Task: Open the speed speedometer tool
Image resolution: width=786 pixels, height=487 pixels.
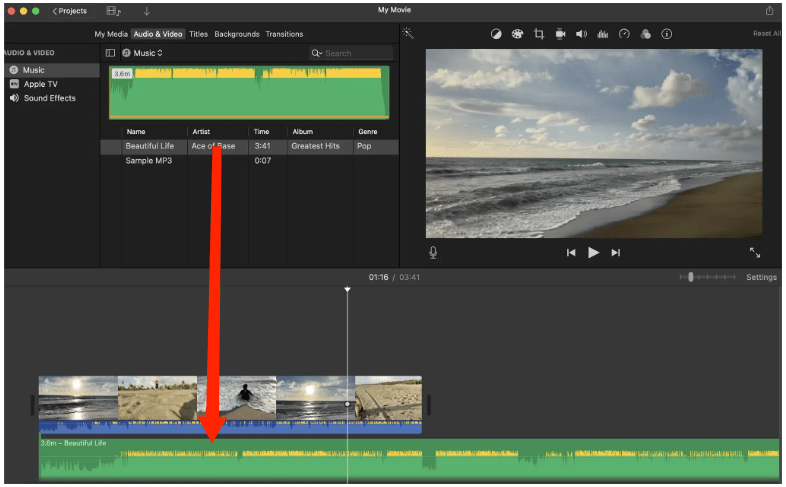Action: (624, 34)
